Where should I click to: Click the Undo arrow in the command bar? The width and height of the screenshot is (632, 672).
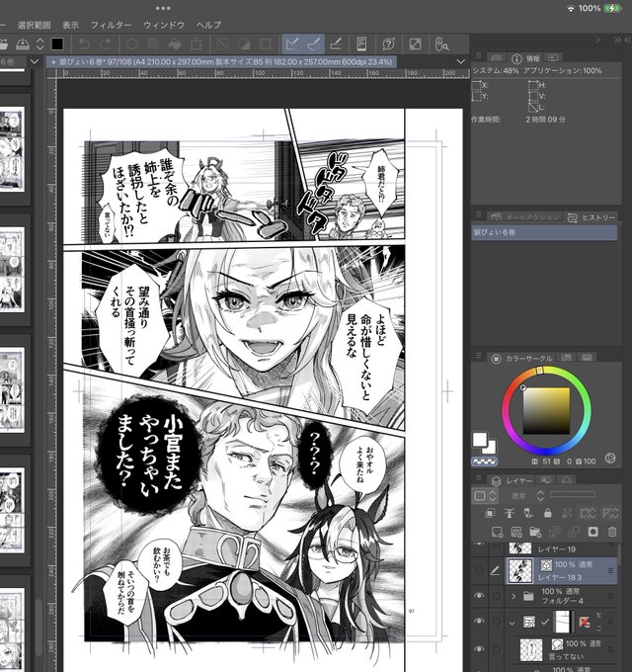coord(84,44)
